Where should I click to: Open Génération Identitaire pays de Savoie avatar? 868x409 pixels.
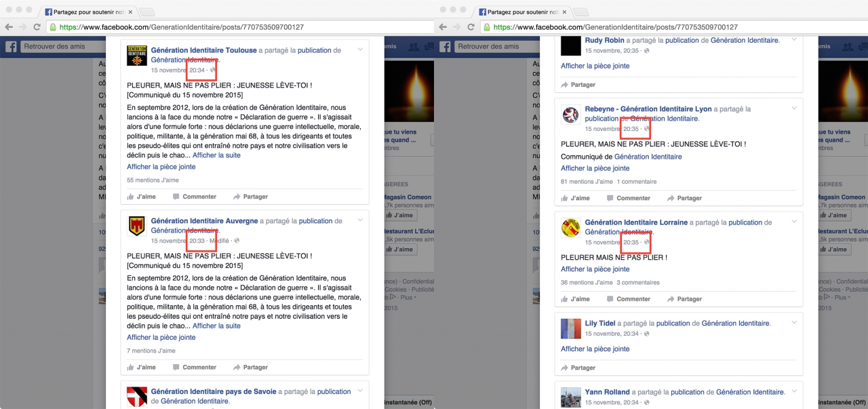coord(137,397)
